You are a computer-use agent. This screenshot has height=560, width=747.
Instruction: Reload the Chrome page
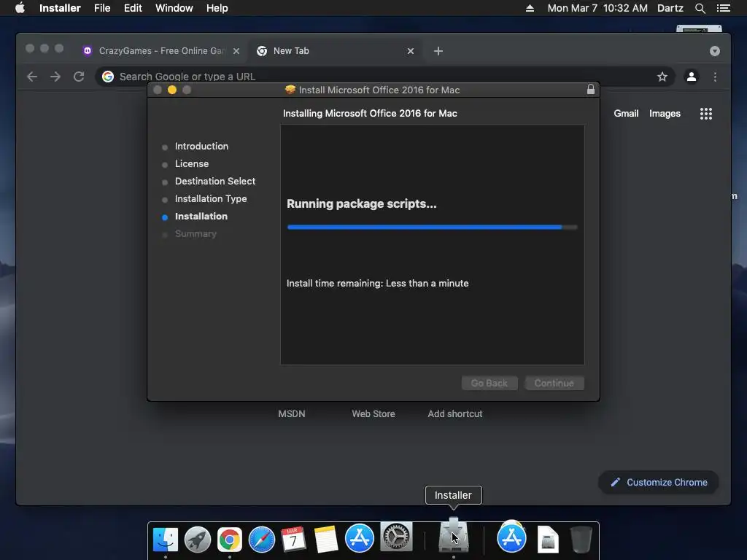(79, 77)
